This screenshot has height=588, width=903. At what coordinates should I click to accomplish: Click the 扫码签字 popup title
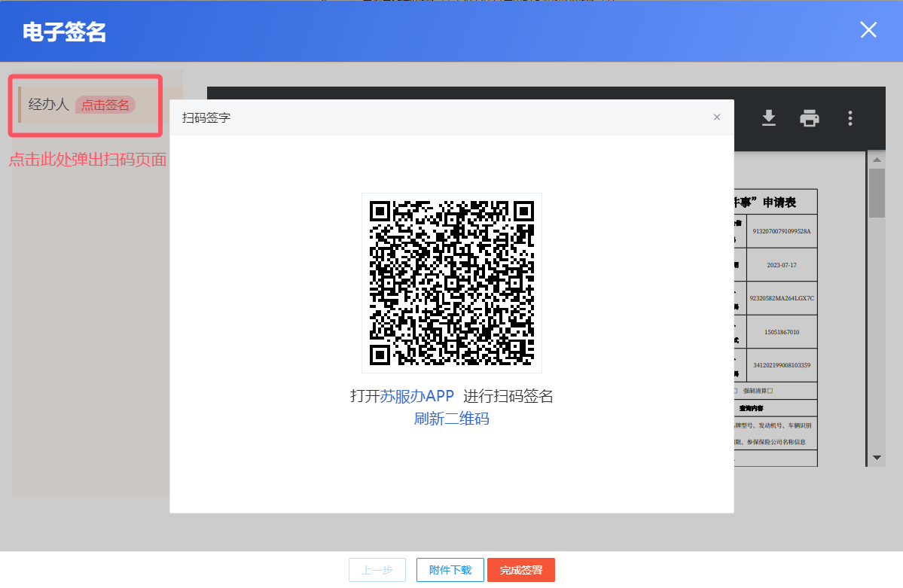click(x=206, y=117)
